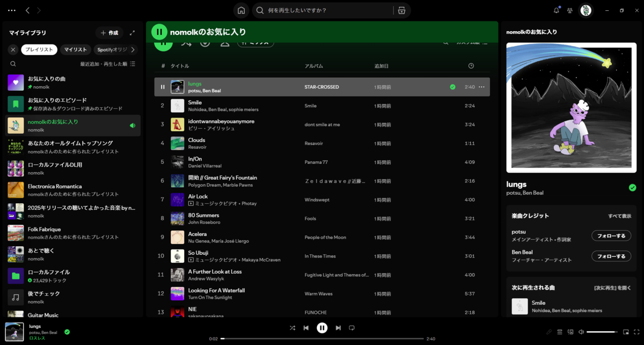
Task: Select the 80 Summers track
Action: coord(322,218)
